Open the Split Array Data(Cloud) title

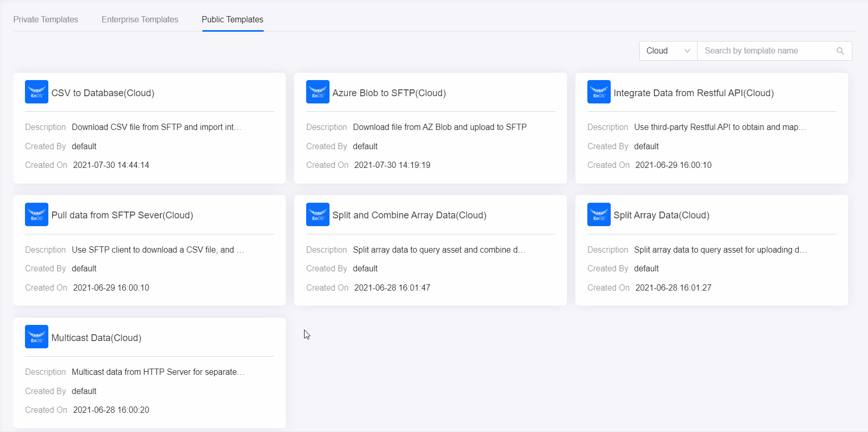click(661, 215)
